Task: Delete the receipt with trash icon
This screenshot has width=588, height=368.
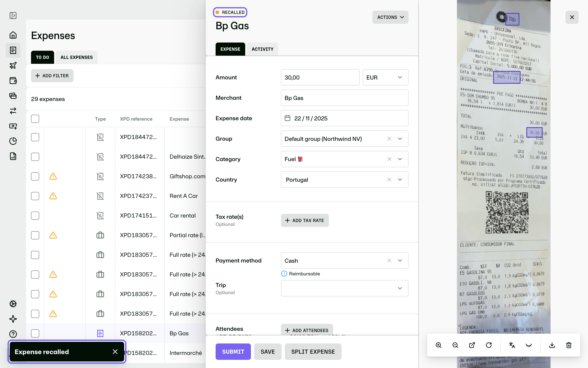Action: [x=569, y=345]
